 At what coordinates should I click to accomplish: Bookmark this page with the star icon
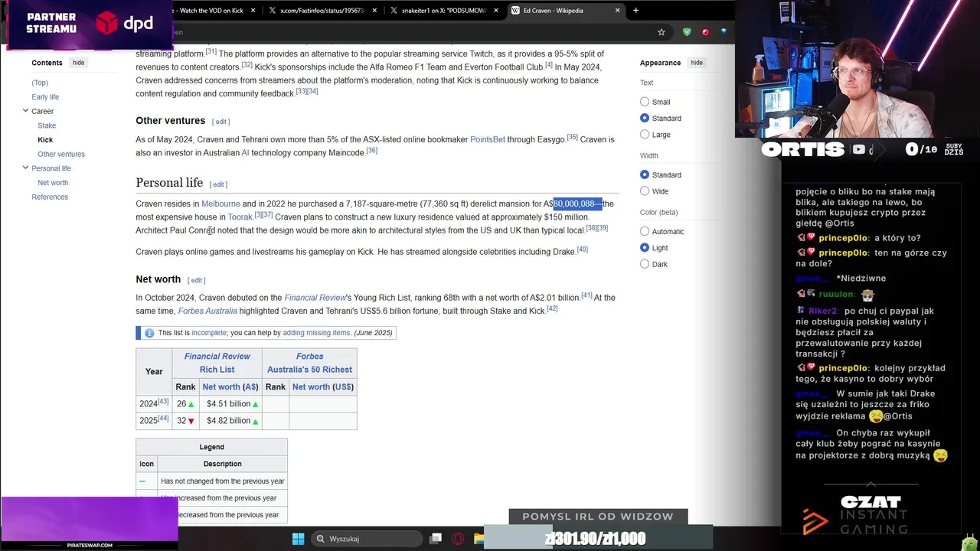(661, 32)
